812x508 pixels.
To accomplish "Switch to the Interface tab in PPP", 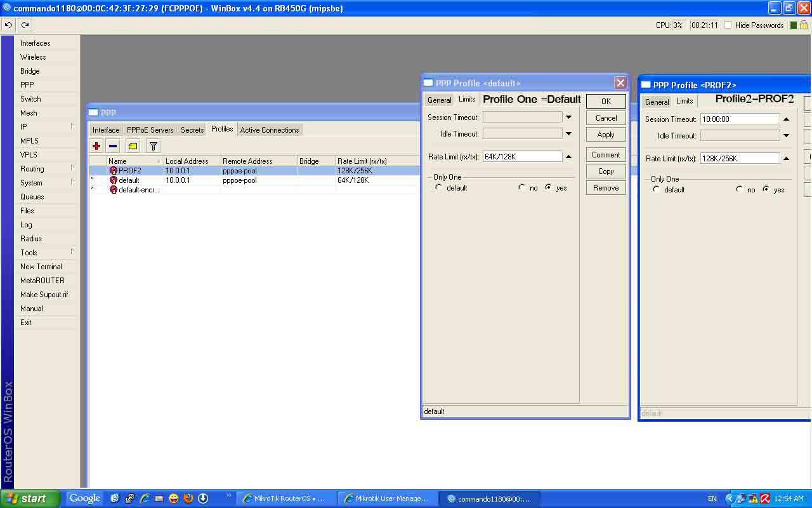I will pyautogui.click(x=106, y=130).
